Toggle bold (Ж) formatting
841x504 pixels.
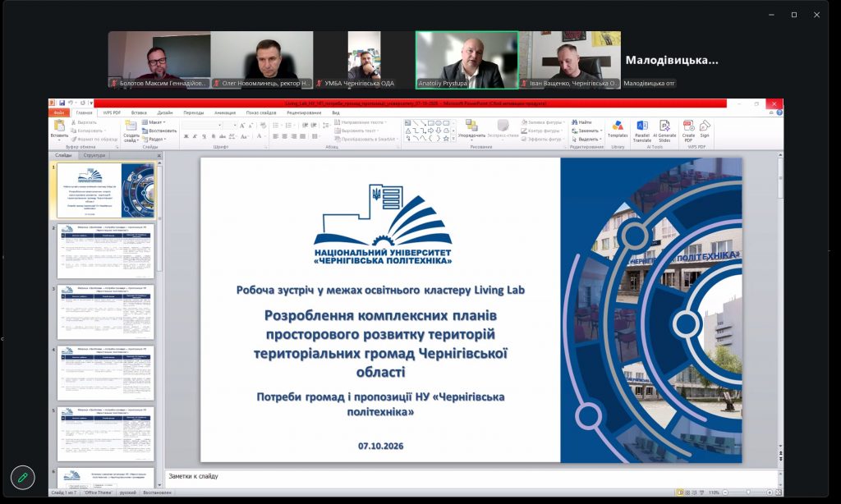pos(186,136)
